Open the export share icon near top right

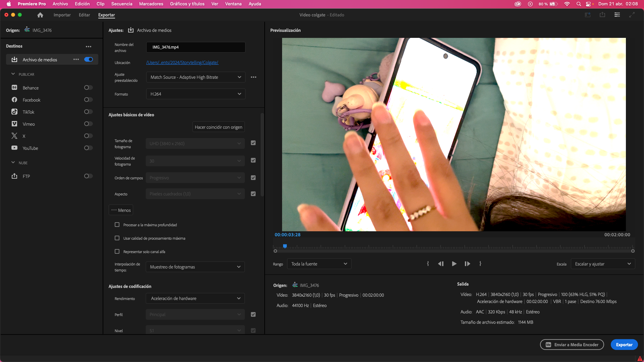[x=602, y=15]
